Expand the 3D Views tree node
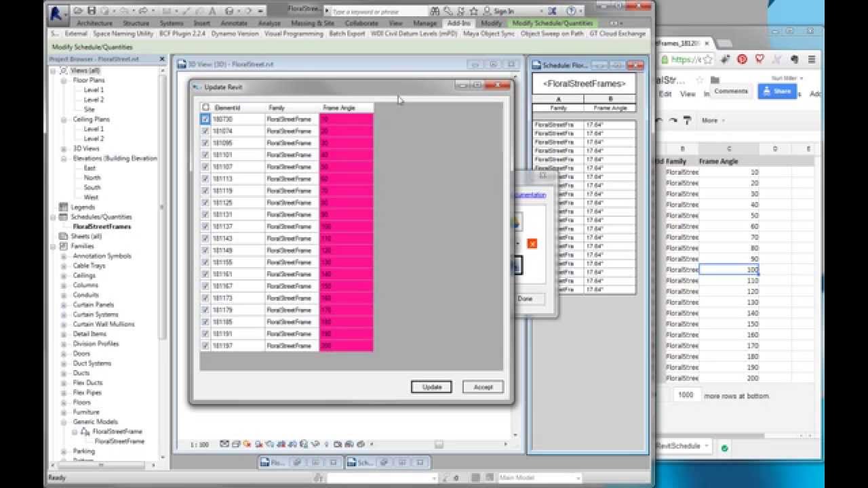 tap(64, 148)
